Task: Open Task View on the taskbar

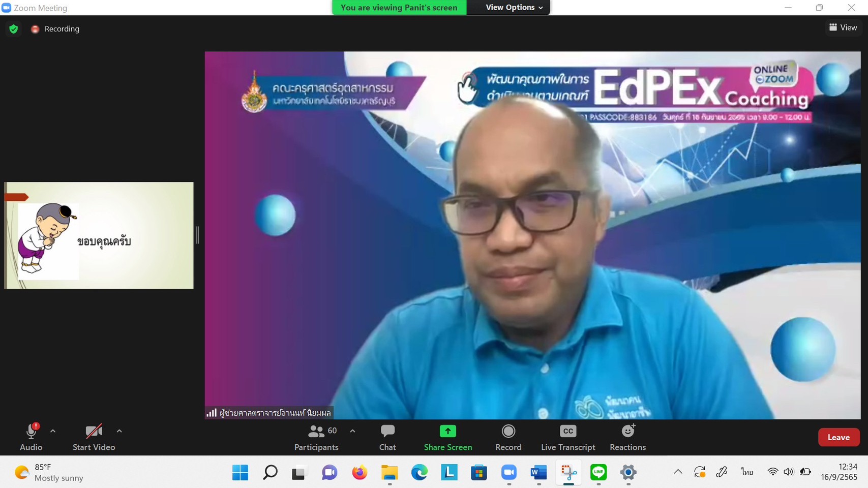Action: coord(300,473)
